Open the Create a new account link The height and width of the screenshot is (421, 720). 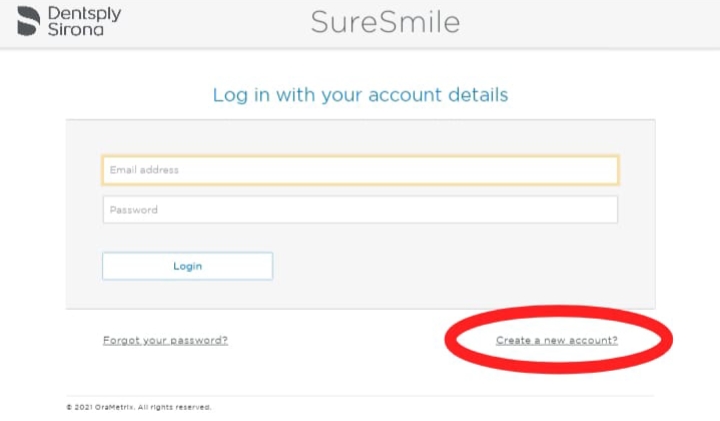[557, 341]
